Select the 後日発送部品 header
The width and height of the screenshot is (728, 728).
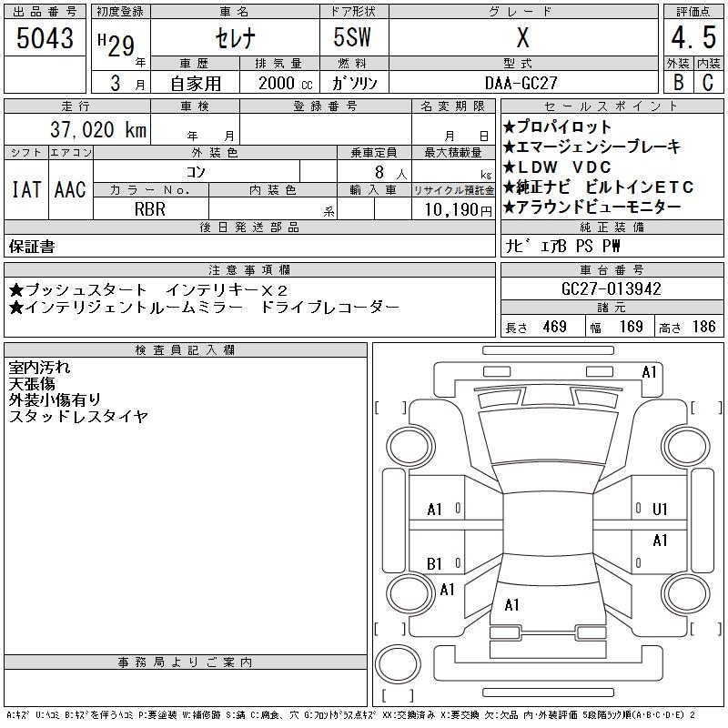tap(249, 227)
